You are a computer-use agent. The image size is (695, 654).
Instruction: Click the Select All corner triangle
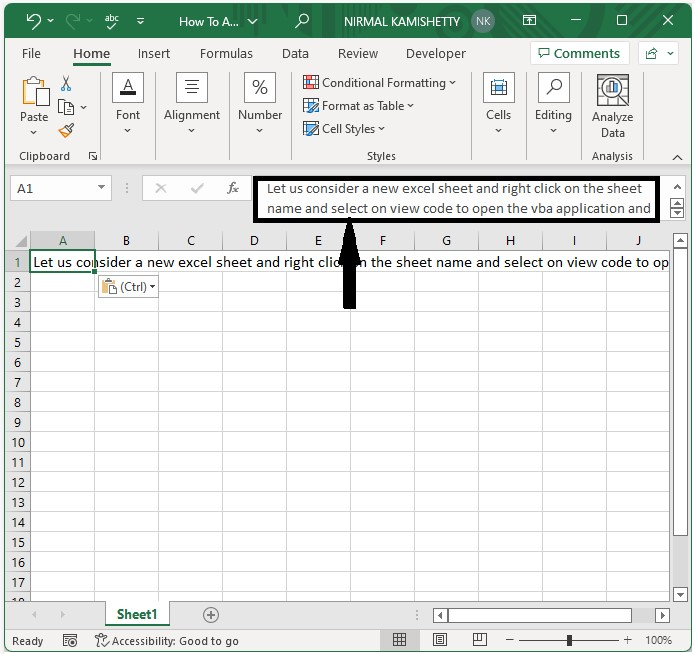click(21, 241)
